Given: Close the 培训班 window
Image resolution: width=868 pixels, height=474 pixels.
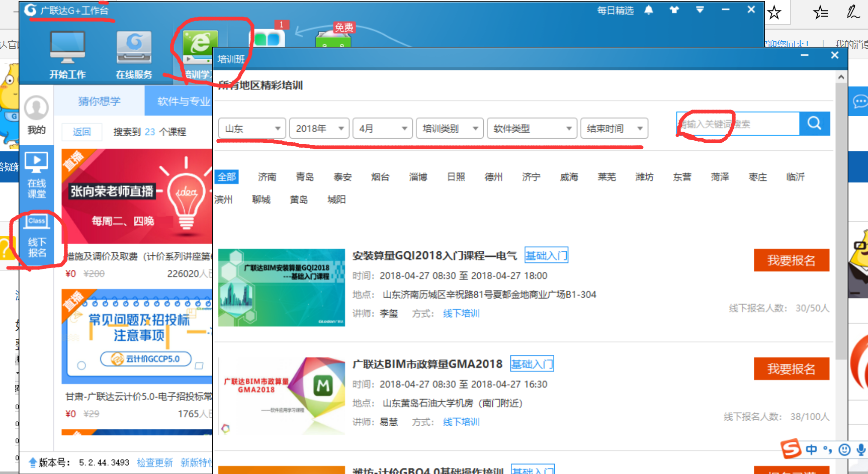Looking at the screenshot, I should pyautogui.click(x=835, y=55).
